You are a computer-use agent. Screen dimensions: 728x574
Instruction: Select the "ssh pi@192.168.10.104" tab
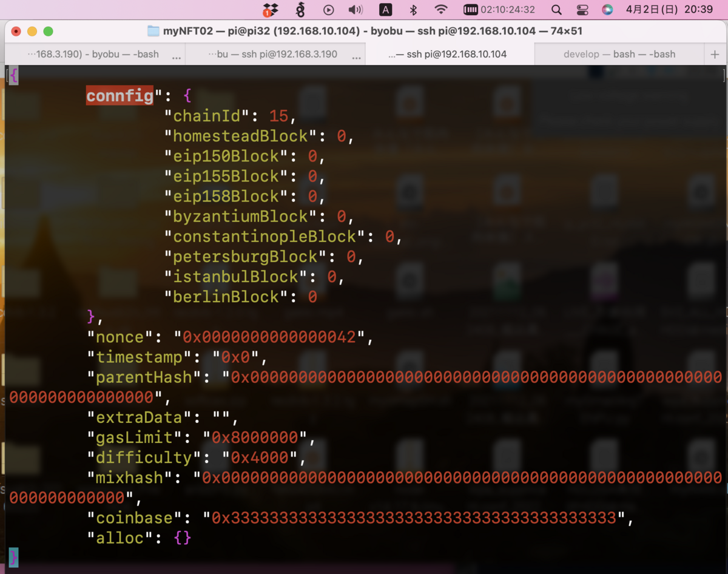[x=450, y=54]
